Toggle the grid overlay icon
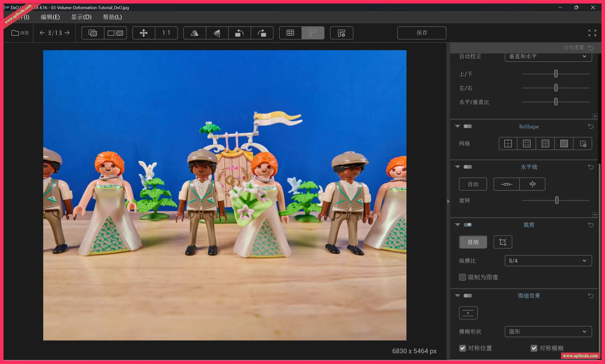The width and height of the screenshot is (605, 364). [290, 33]
